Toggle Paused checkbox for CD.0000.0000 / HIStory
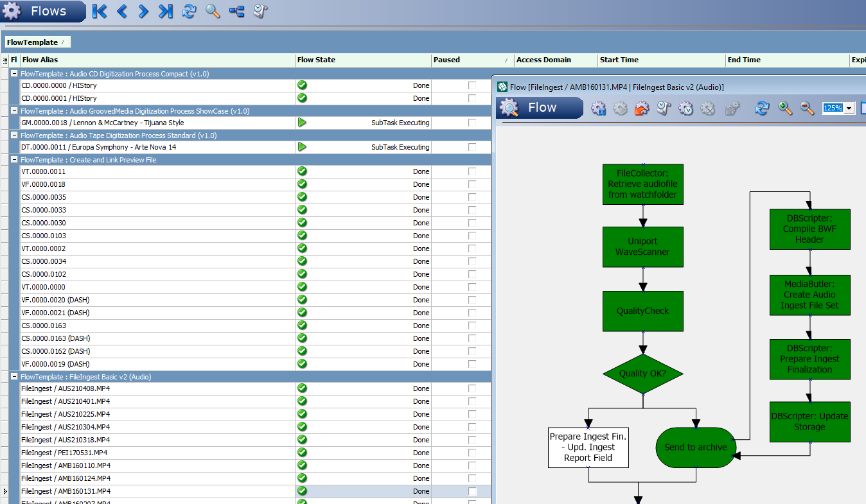 tap(472, 85)
